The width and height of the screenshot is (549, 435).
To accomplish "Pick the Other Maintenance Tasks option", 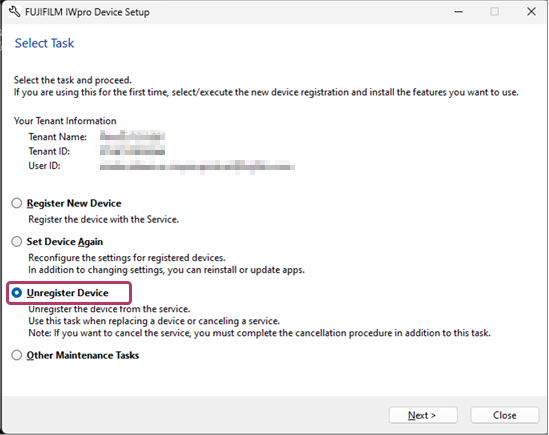I will 16,355.
